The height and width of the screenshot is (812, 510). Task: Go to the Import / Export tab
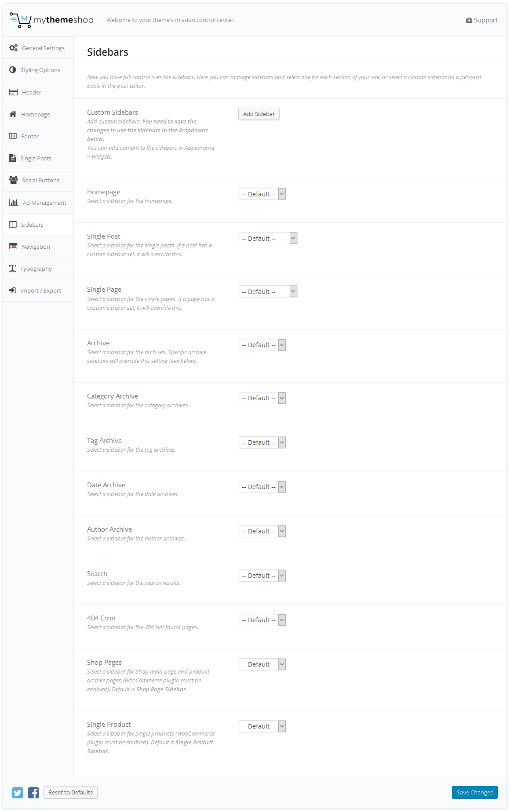(40, 291)
